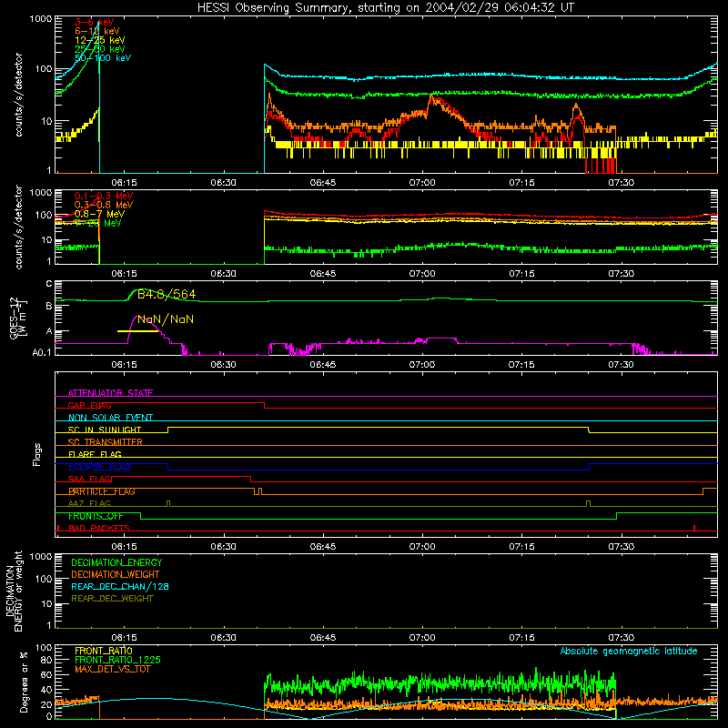This screenshot has height=728, width=728.
Task: Select the '3-6 keV' legend label
Action: 95,22
